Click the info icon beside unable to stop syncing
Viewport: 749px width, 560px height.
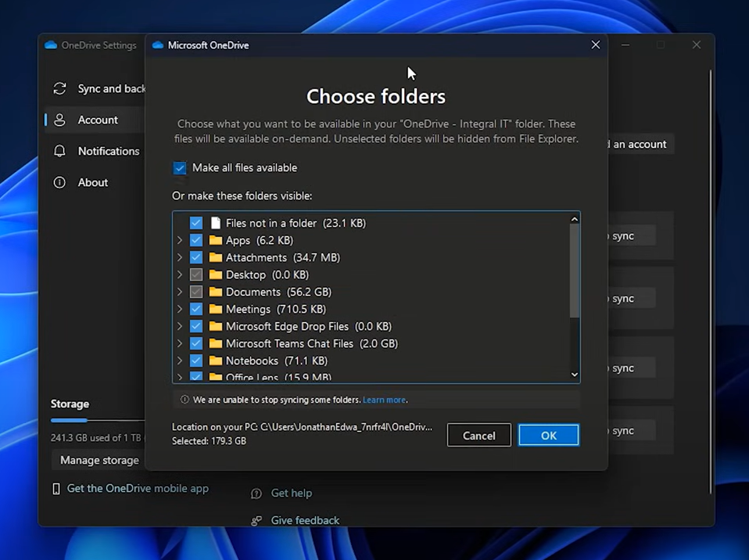(x=185, y=400)
